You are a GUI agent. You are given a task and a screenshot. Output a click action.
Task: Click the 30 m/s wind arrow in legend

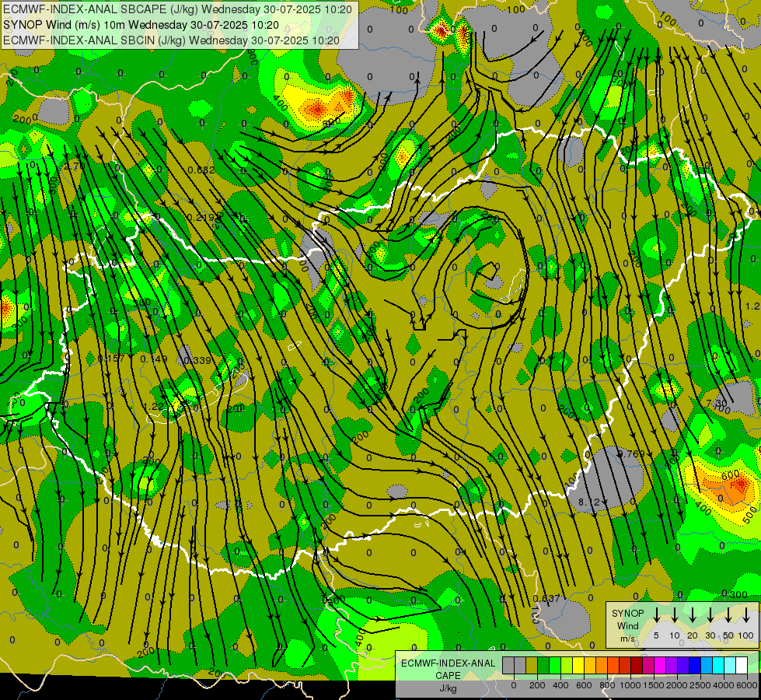click(710, 614)
